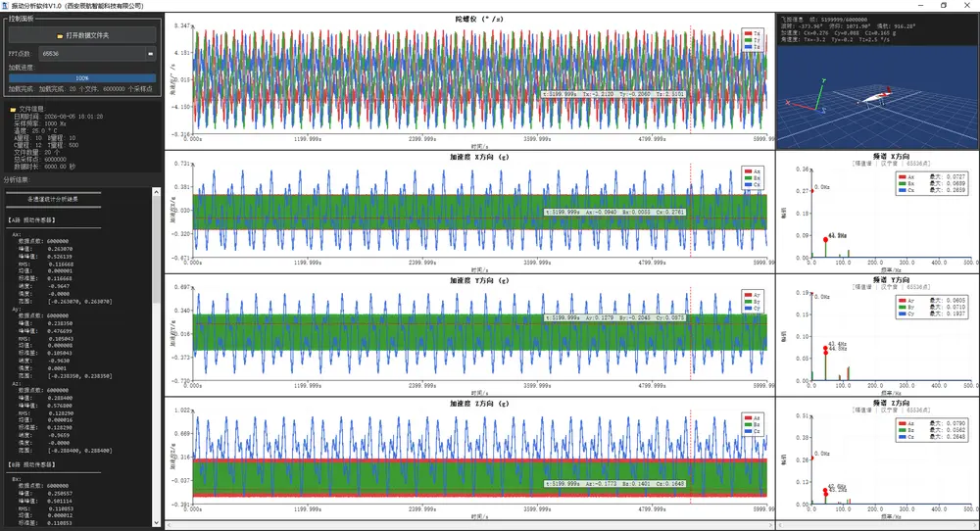Click the Ax legend entry in X acceleration plot
Viewport: 980px width, 531px height.
click(753, 171)
